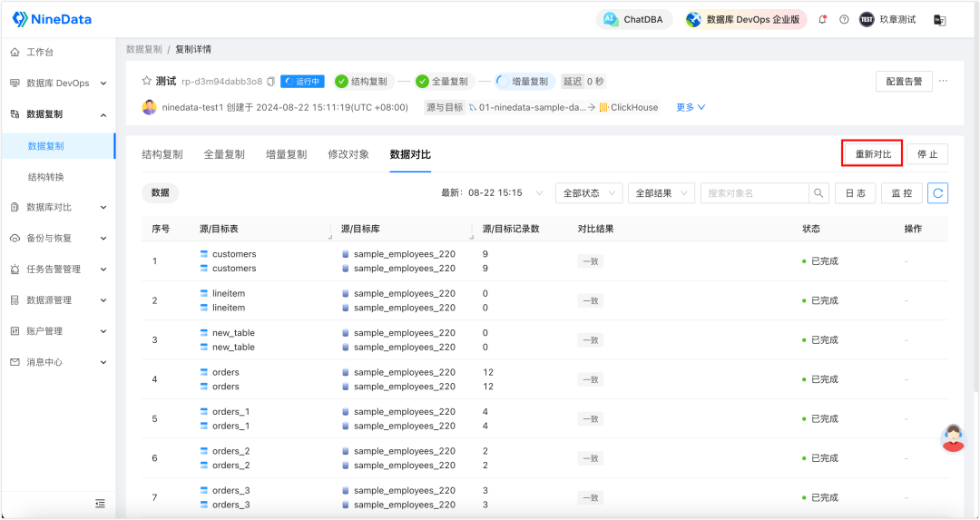The width and height of the screenshot is (980, 520).
Task: Click the search magnifier button
Action: click(x=818, y=193)
